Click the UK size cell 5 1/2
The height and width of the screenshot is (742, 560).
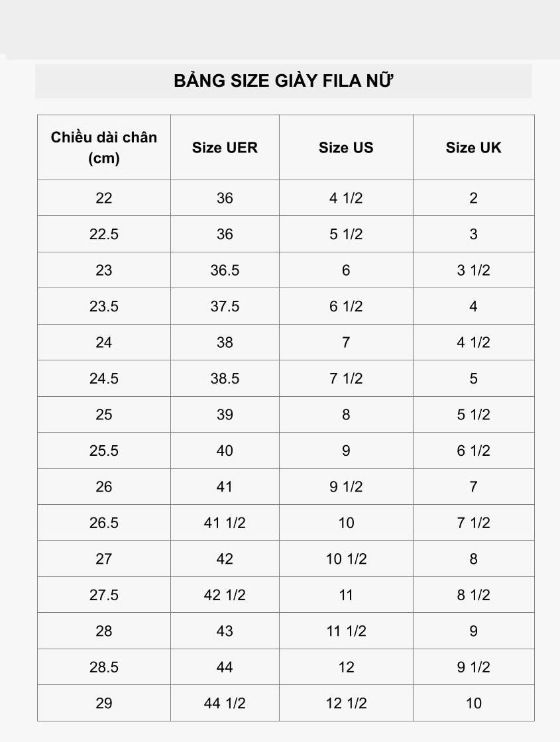pos(473,415)
